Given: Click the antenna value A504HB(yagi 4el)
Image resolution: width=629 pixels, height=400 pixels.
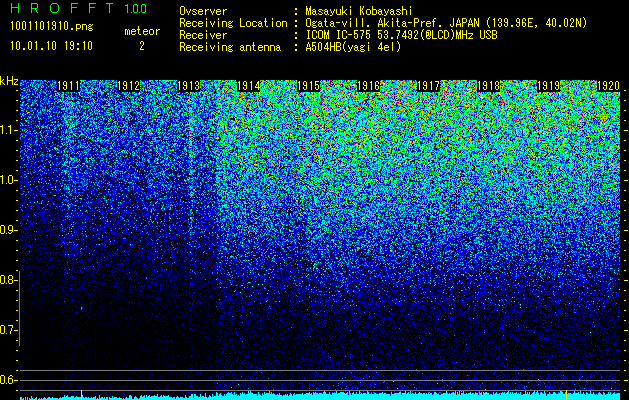Looking at the screenshot, I should [x=353, y=47].
